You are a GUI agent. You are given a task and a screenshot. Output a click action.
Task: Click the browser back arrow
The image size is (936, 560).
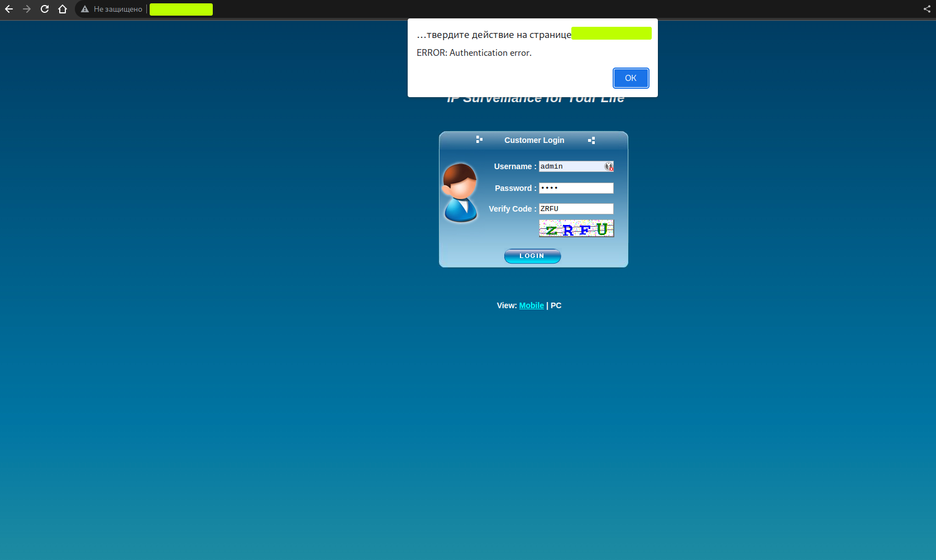tap(9, 9)
